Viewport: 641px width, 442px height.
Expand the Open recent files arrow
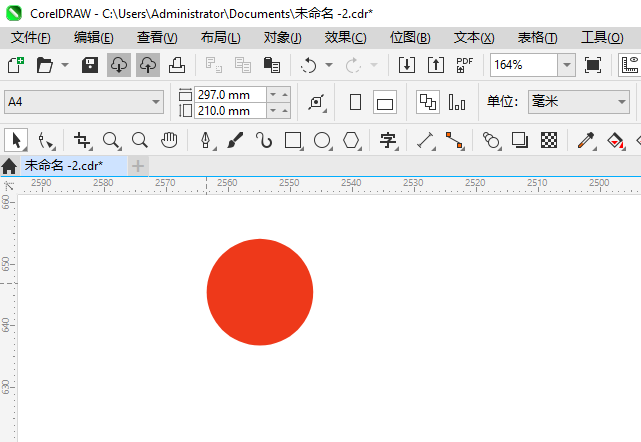[x=65, y=65]
